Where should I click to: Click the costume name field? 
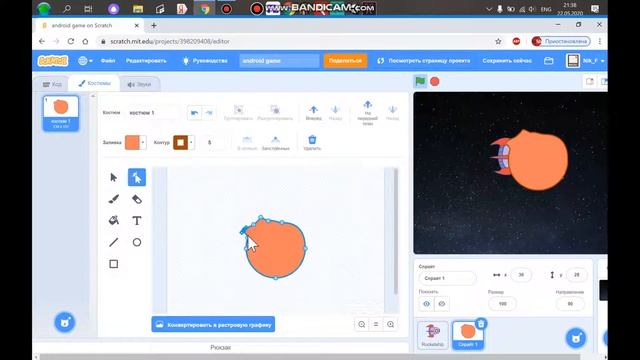click(x=152, y=113)
